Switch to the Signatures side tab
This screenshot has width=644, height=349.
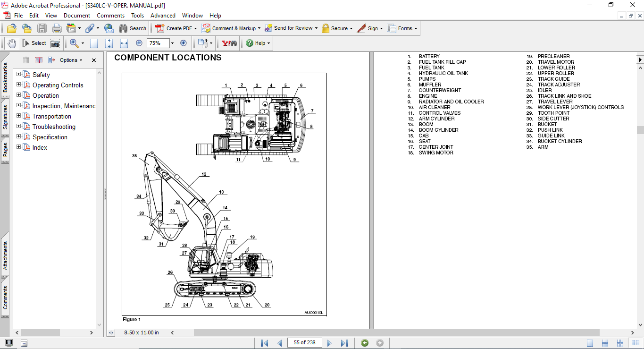coord(5,117)
